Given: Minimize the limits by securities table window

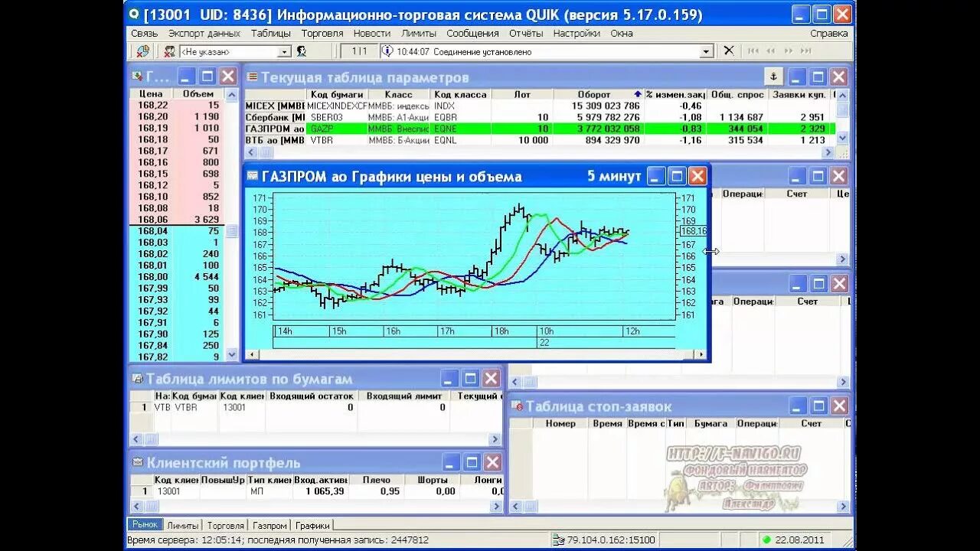Looking at the screenshot, I should 450,378.
